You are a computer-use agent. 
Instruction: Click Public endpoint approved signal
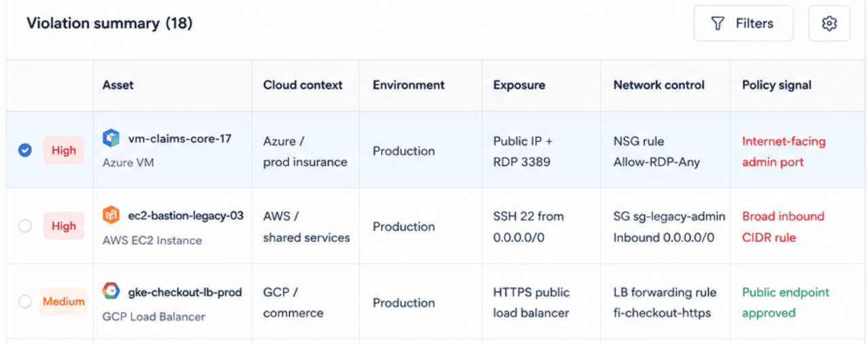[x=786, y=303]
